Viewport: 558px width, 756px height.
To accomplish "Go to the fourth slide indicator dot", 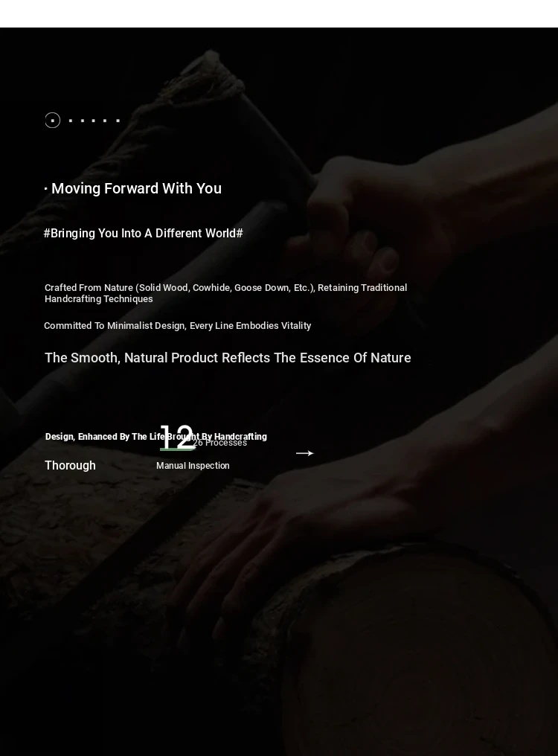I will coord(94,121).
